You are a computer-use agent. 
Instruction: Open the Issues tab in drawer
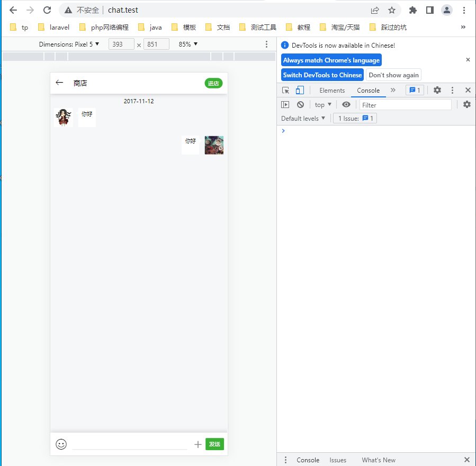pyautogui.click(x=338, y=460)
